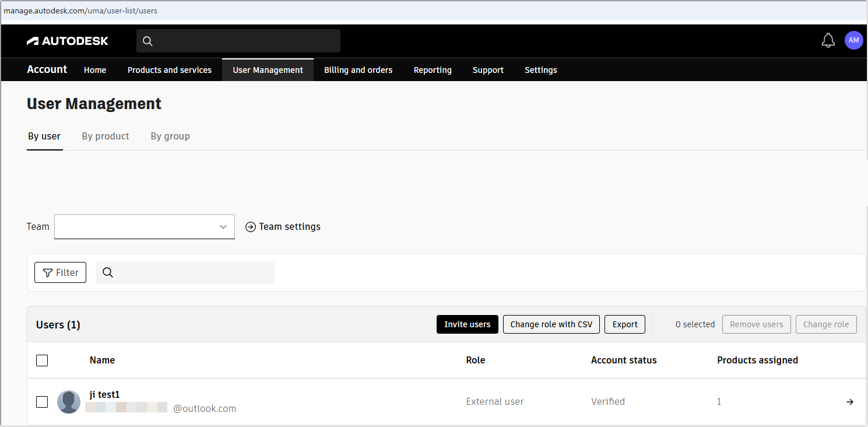The image size is (868, 427).
Task: Click the magnifier icon in top search bar
Action: pos(147,41)
